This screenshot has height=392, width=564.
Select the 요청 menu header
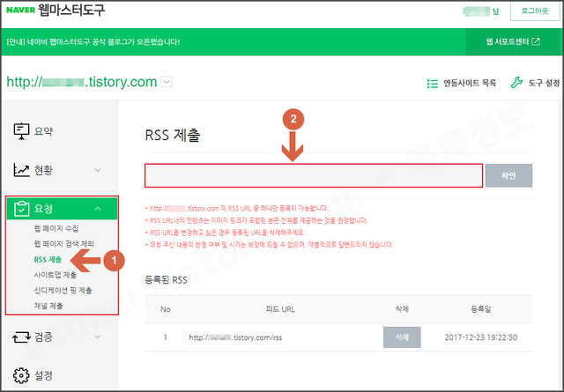click(x=62, y=209)
